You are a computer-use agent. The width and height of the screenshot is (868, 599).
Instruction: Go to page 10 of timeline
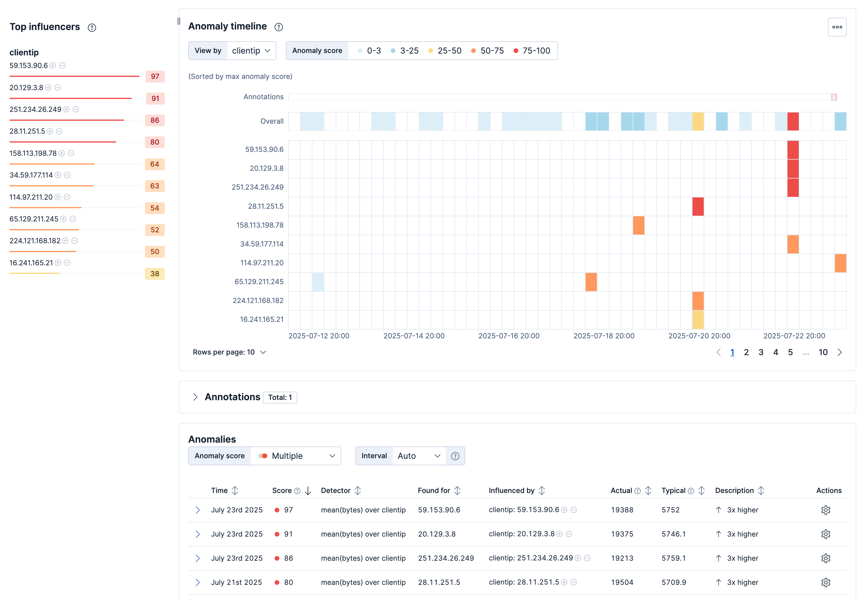coord(823,353)
